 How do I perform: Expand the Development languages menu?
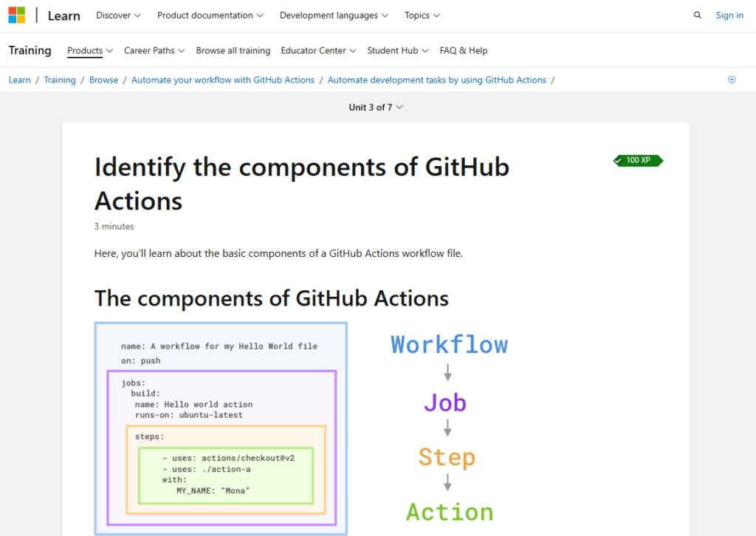[x=334, y=16]
